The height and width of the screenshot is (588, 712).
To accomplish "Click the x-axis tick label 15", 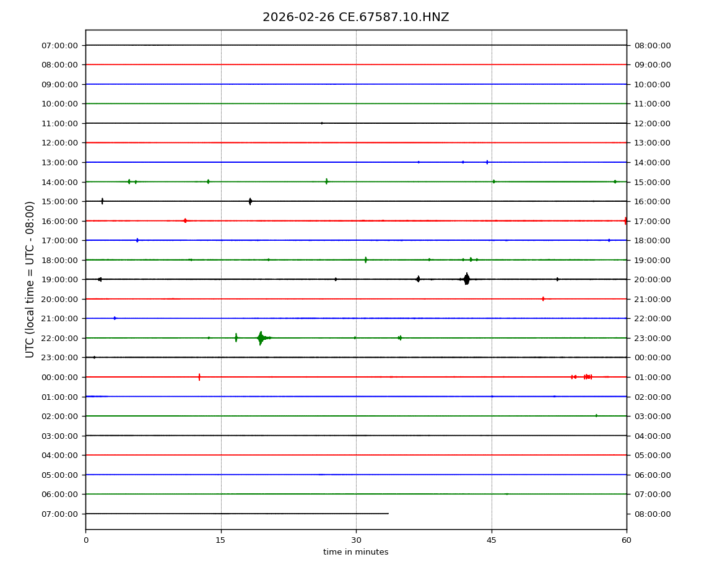I will pos(221,540).
